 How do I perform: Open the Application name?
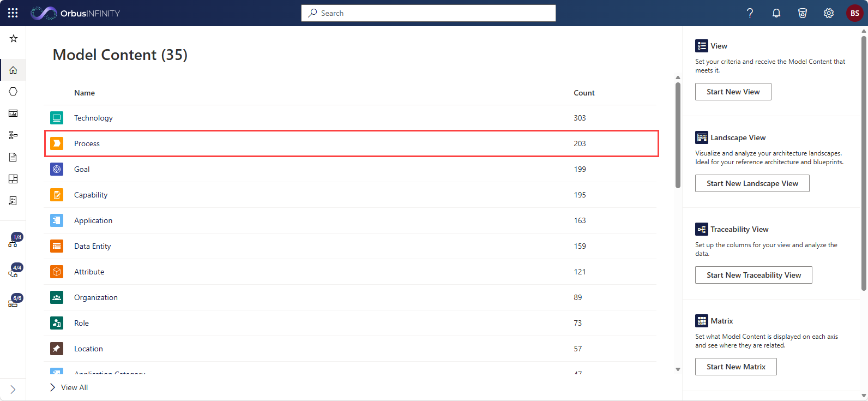[x=93, y=220]
